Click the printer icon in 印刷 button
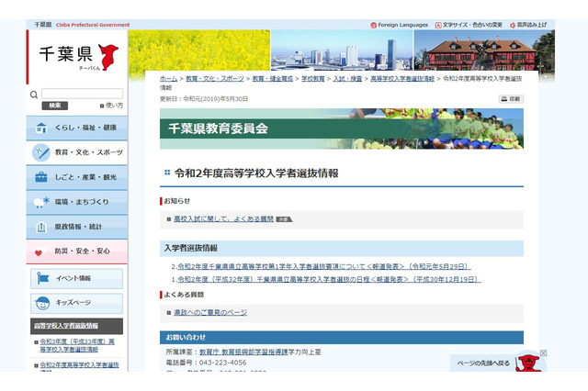 504,99
